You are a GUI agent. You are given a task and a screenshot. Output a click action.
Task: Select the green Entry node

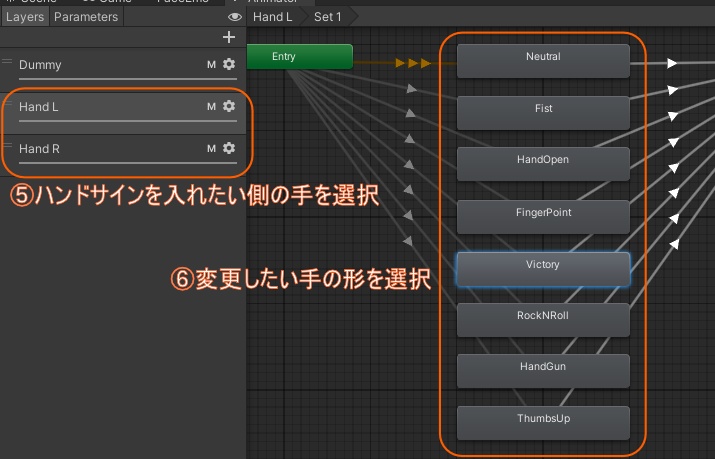(300, 57)
